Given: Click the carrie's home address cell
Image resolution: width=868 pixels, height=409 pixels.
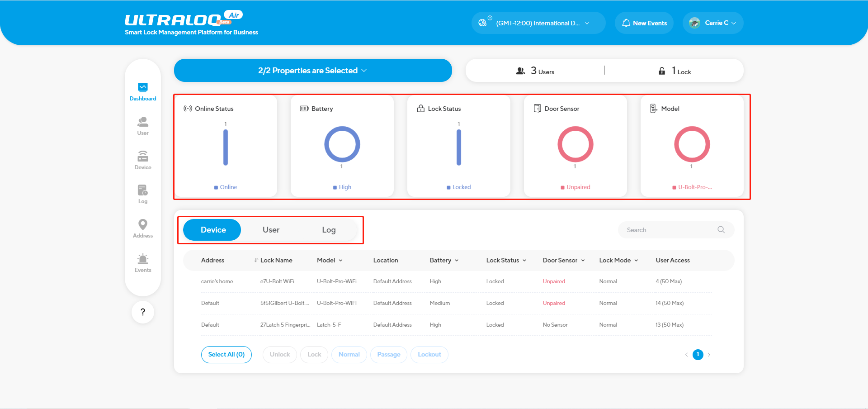Looking at the screenshot, I should tap(217, 281).
